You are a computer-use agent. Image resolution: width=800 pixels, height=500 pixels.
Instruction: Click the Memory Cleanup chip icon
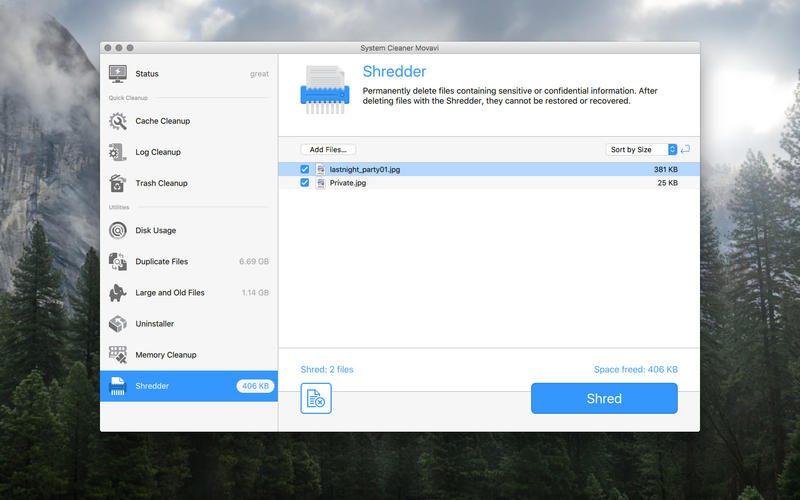tap(117, 355)
